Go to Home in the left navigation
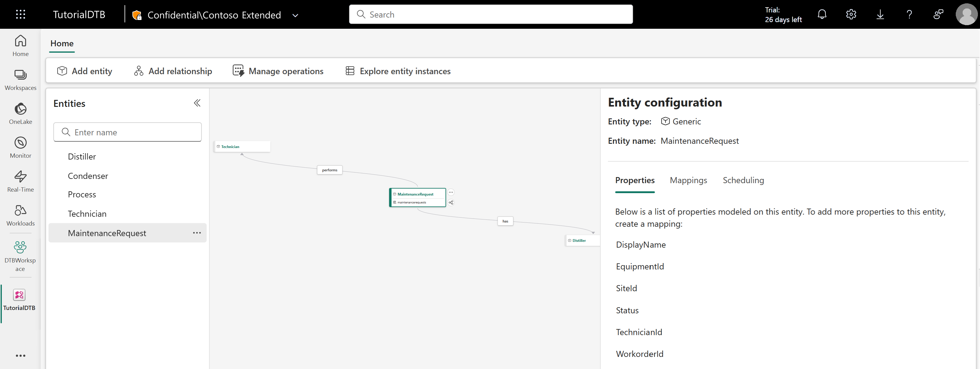The image size is (980, 369). coord(21,46)
